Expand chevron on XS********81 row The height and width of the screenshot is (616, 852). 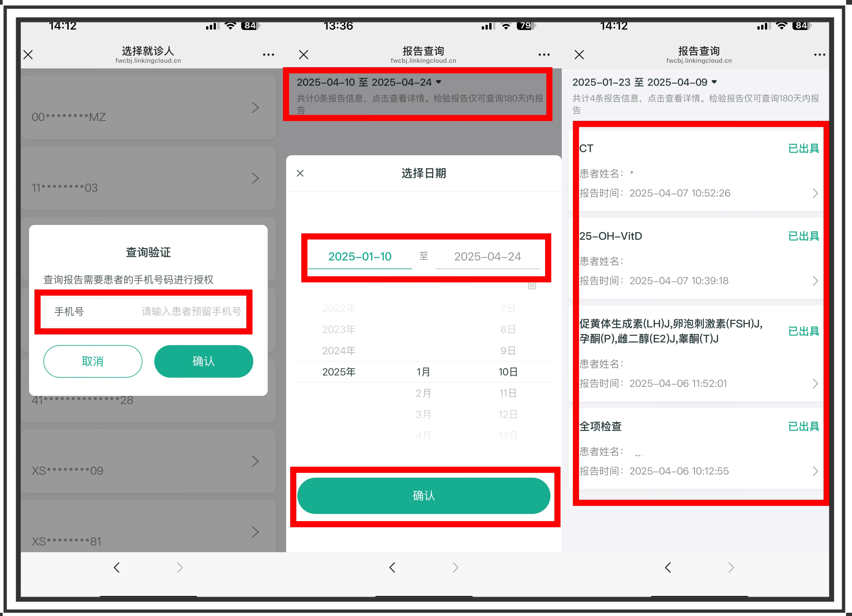point(255,532)
